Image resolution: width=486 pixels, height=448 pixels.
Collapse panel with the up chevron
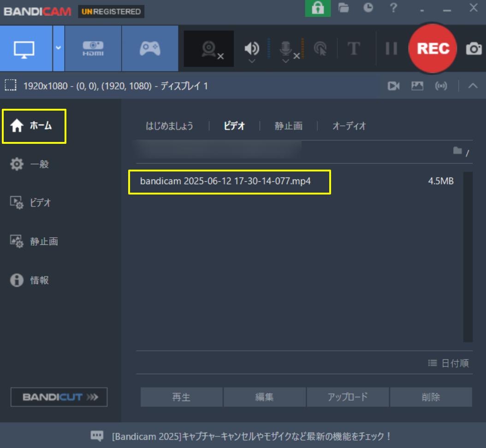click(473, 86)
